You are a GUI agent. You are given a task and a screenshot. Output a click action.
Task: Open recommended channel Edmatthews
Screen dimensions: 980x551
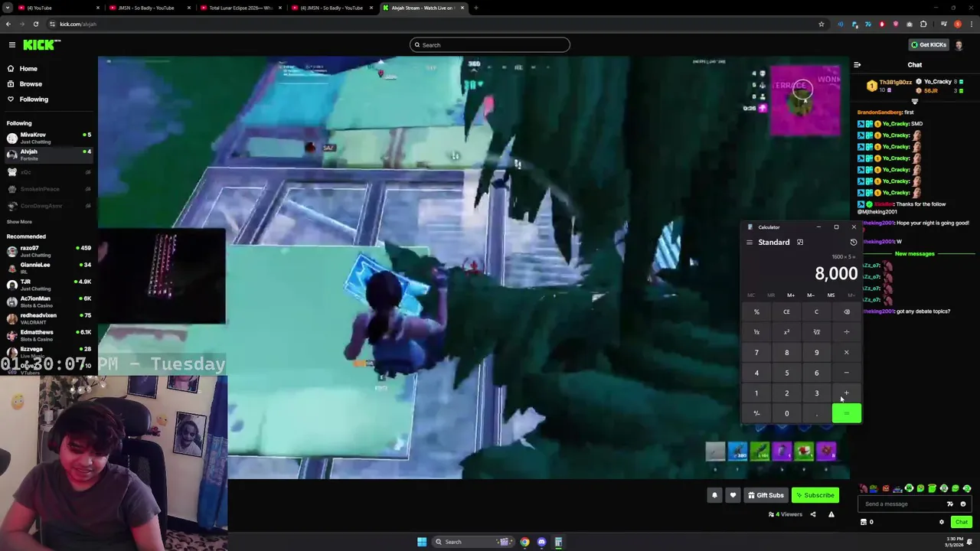47,335
